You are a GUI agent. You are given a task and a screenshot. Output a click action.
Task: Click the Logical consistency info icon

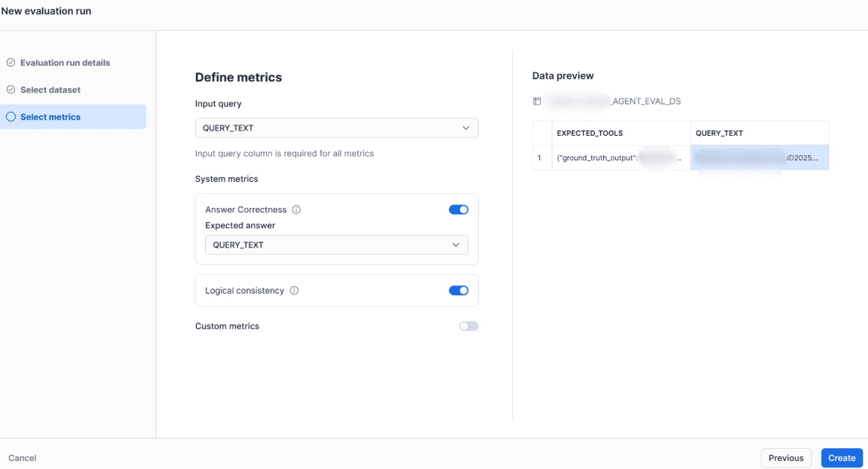294,291
